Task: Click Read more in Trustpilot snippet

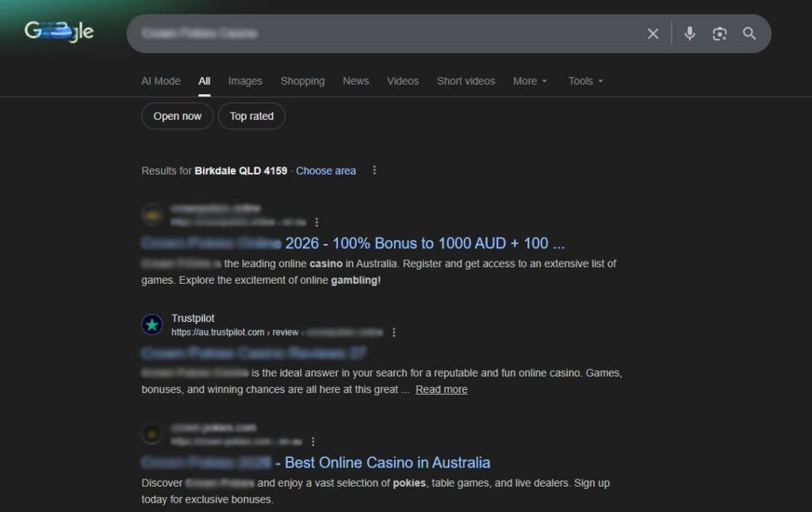Action: tap(442, 389)
